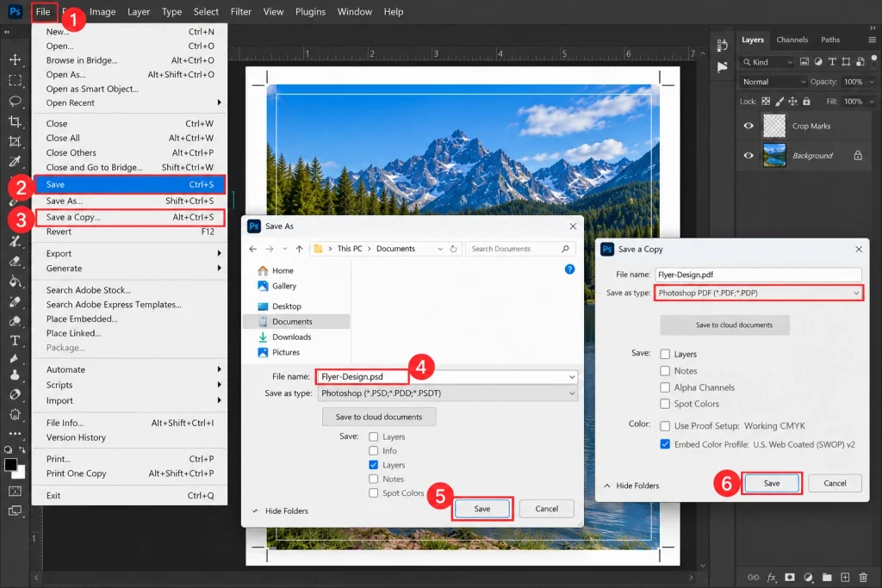Open the Fill slider arrow
Image resolution: width=882 pixels, height=588 pixels.
(872, 102)
